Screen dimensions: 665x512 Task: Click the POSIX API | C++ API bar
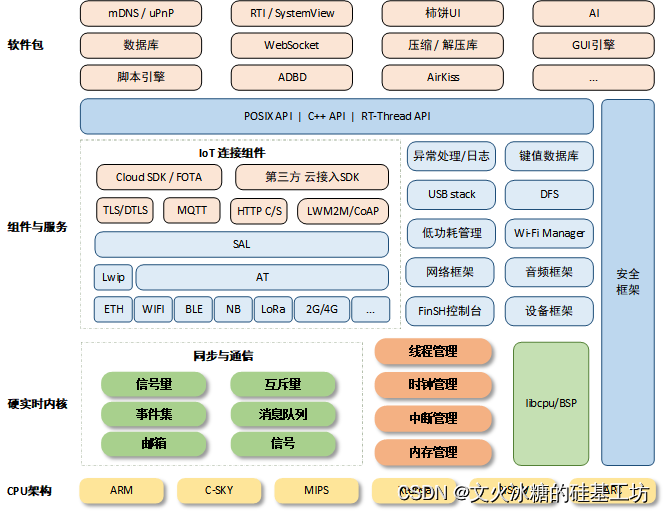click(x=337, y=116)
